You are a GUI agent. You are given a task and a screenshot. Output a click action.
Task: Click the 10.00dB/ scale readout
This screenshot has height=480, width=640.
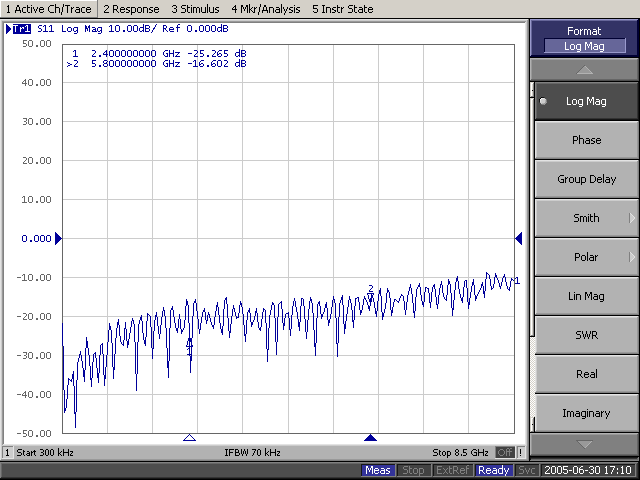tap(132, 29)
